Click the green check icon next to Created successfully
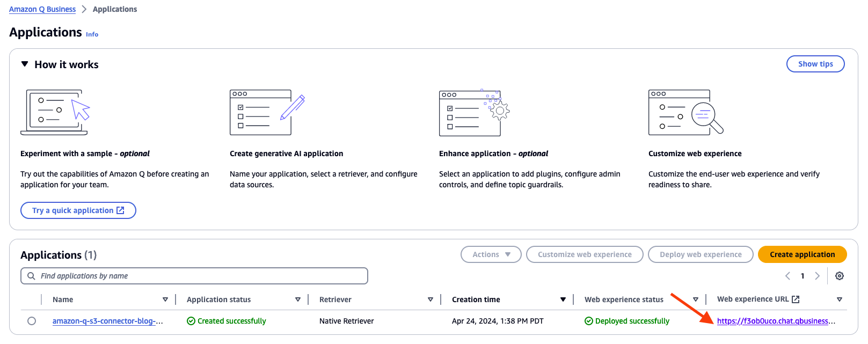The width and height of the screenshot is (868, 344). click(191, 321)
